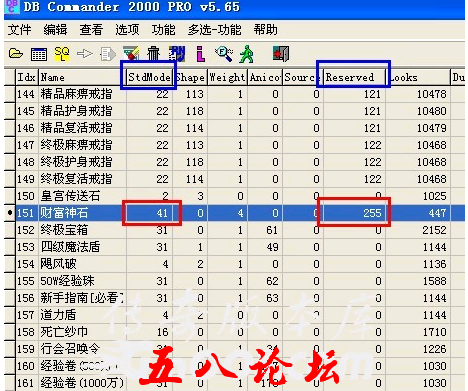
Task: Click Looks value 1710 in row 158
Action: pos(418,332)
